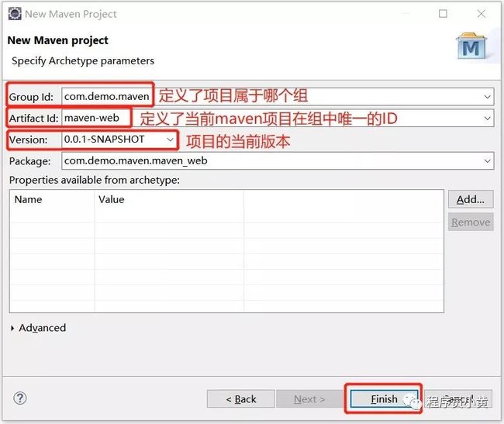Click the Back button

[x=241, y=399]
